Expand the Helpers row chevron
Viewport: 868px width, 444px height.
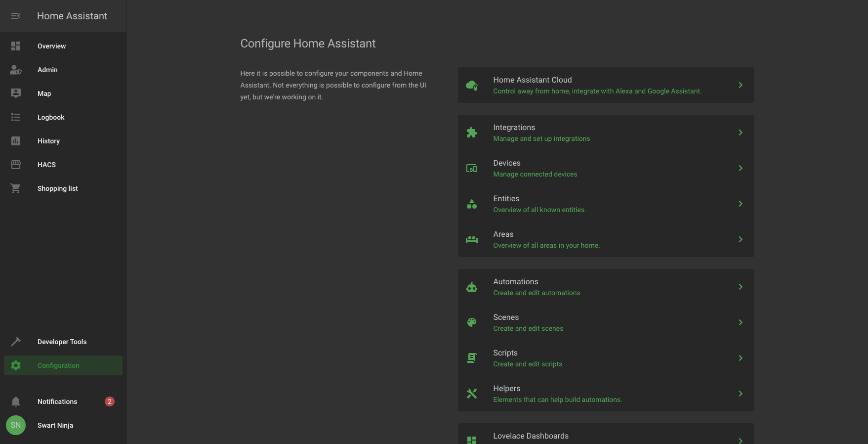tap(740, 394)
